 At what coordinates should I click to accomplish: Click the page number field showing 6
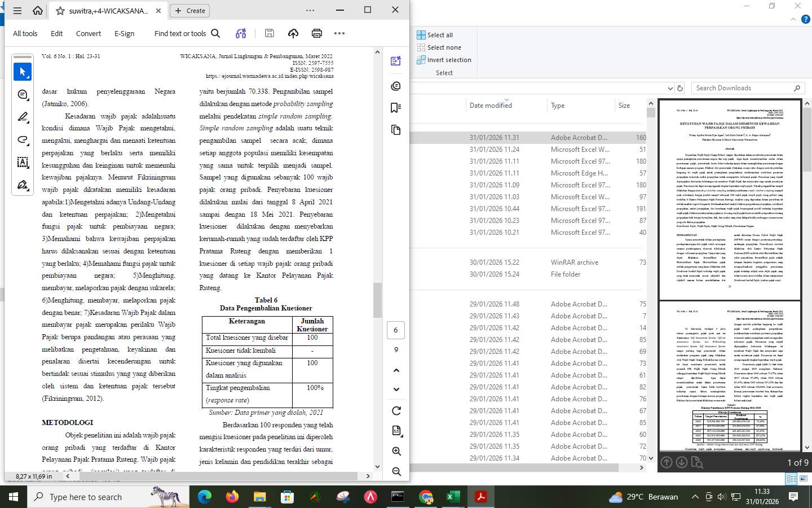click(x=395, y=330)
